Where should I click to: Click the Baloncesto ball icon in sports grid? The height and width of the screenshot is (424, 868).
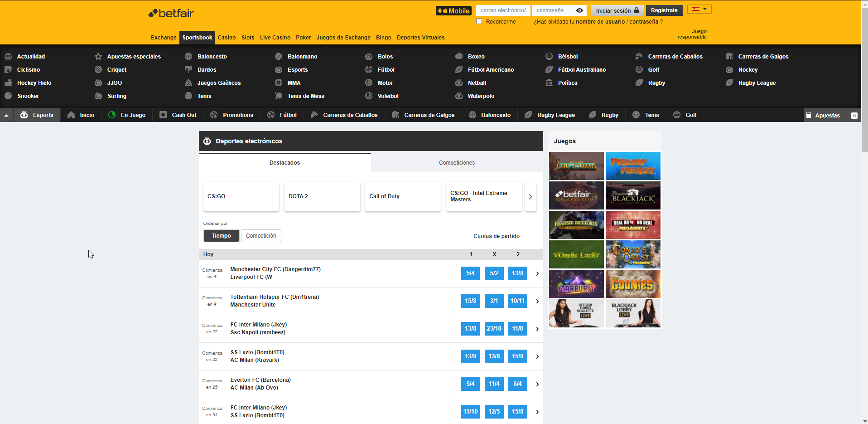(x=188, y=57)
